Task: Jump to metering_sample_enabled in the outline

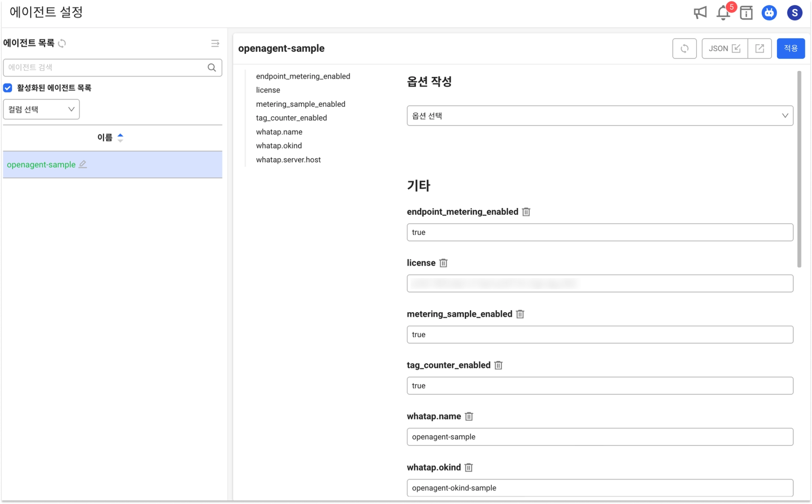Action: click(300, 104)
